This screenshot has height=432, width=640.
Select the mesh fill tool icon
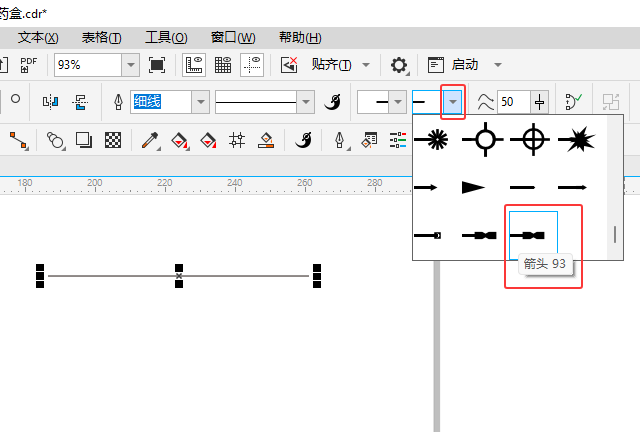237,140
